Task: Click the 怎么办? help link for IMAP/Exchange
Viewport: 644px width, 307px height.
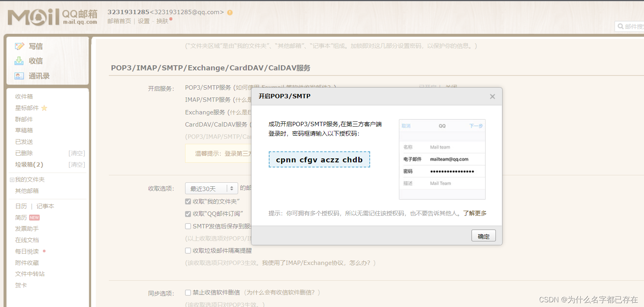Action: click(x=360, y=263)
